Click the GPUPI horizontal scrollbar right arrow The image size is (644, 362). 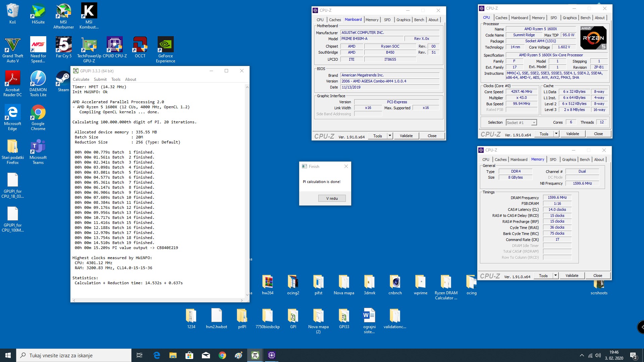[242, 300]
